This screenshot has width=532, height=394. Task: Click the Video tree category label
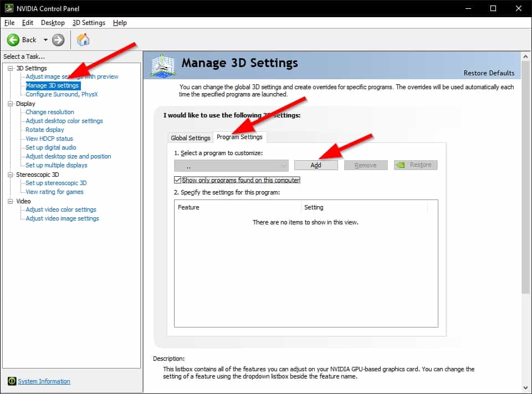[x=23, y=201]
